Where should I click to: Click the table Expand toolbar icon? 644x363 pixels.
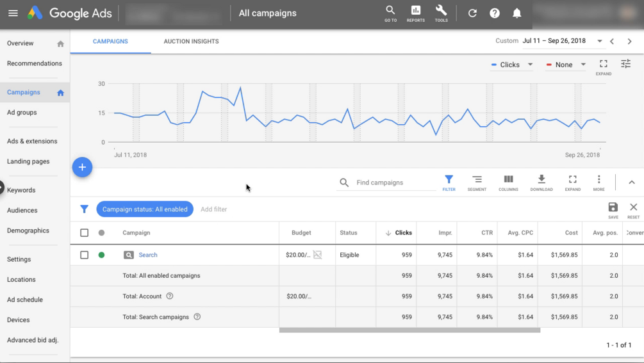click(572, 183)
